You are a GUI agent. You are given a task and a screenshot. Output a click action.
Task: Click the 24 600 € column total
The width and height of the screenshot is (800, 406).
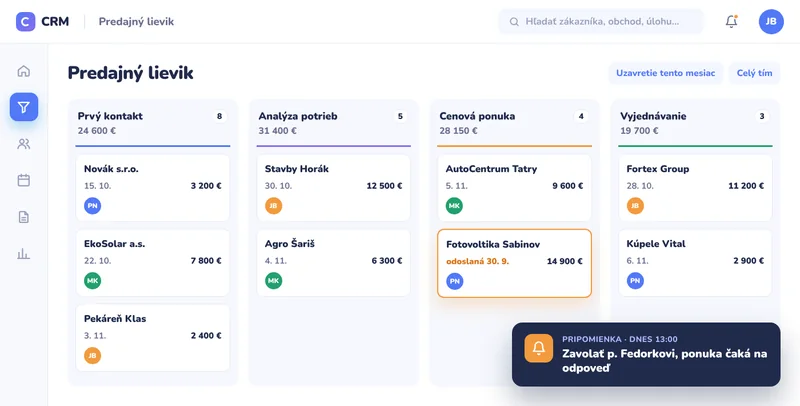[97, 131]
